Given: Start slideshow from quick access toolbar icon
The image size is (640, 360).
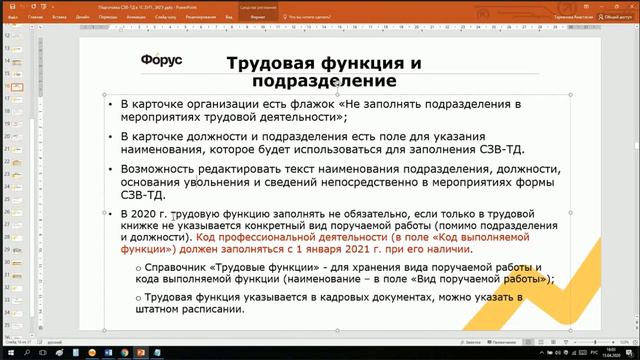Looking at the screenshot, I should coord(43,7).
